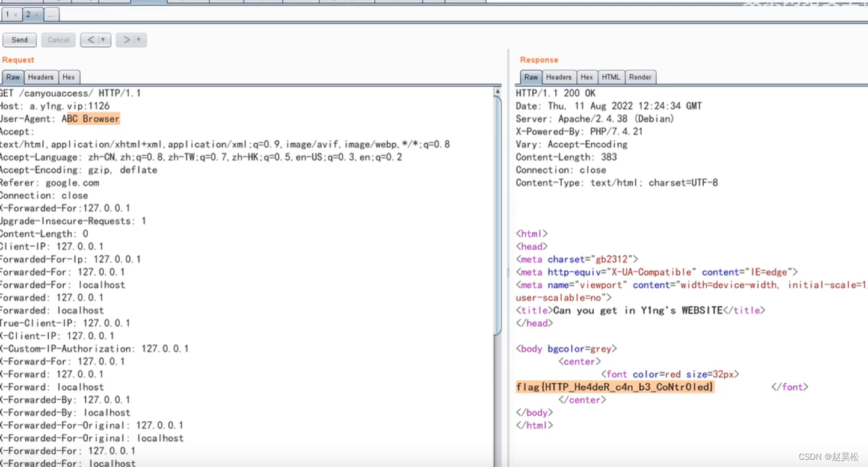View the Response as Hex
This screenshot has width=868, height=467.
586,77
